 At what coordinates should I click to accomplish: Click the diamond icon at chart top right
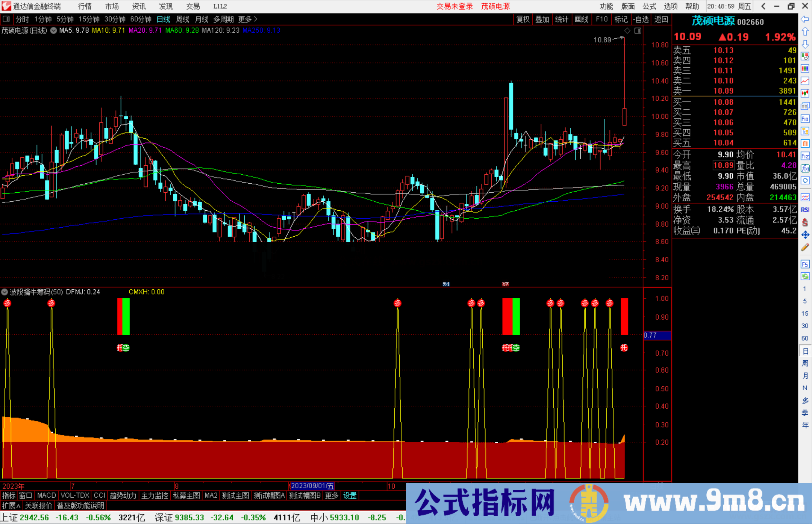point(627,31)
